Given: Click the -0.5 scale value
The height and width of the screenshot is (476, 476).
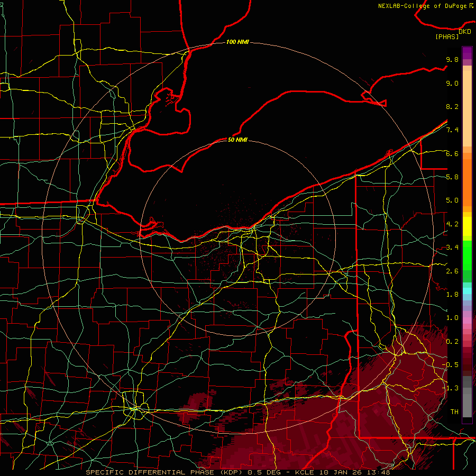Looking at the screenshot, I should (x=451, y=365).
